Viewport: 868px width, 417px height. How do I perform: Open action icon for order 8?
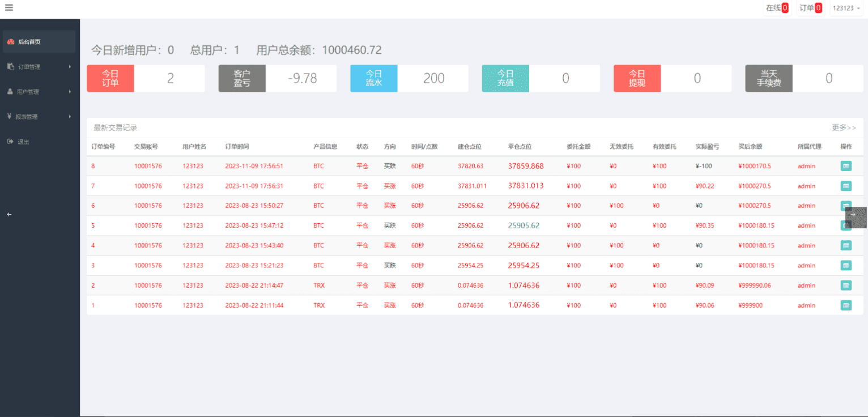point(846,166)
